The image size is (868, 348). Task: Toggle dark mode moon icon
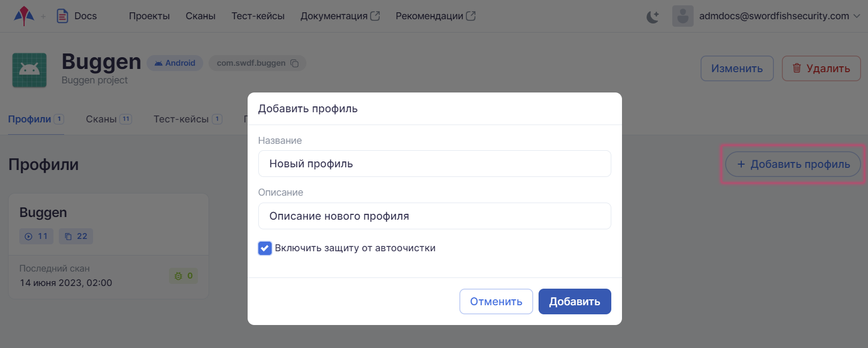point(652,17)
